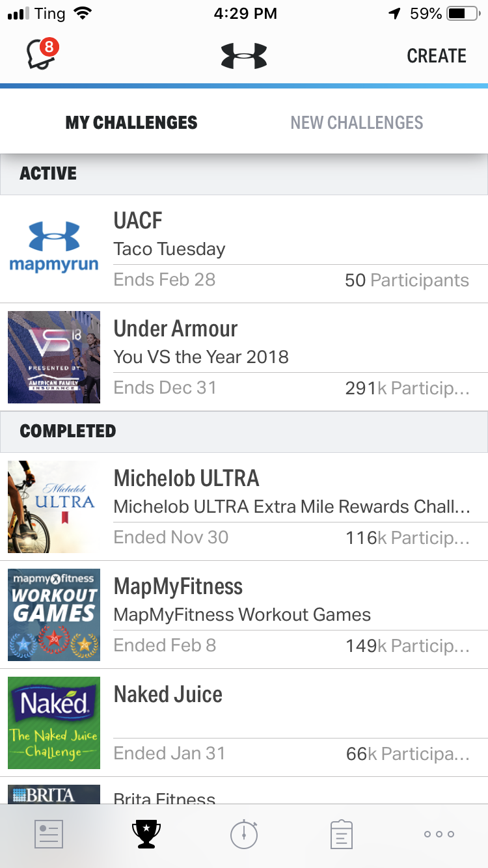Select the trophy Challenges icon
Screen dimensions: 488x868
[146, 834]
